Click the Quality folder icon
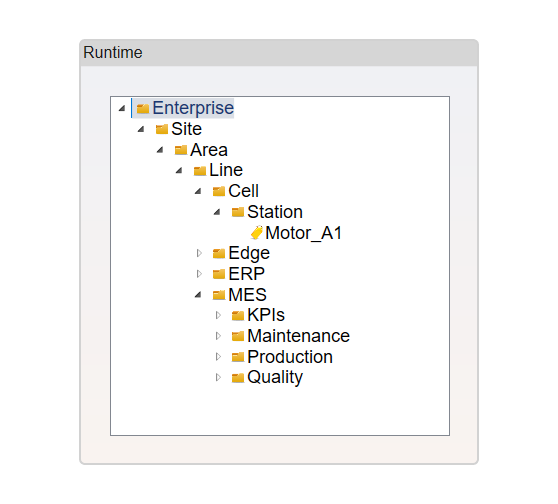558x504 pixels. click(238, 378)
